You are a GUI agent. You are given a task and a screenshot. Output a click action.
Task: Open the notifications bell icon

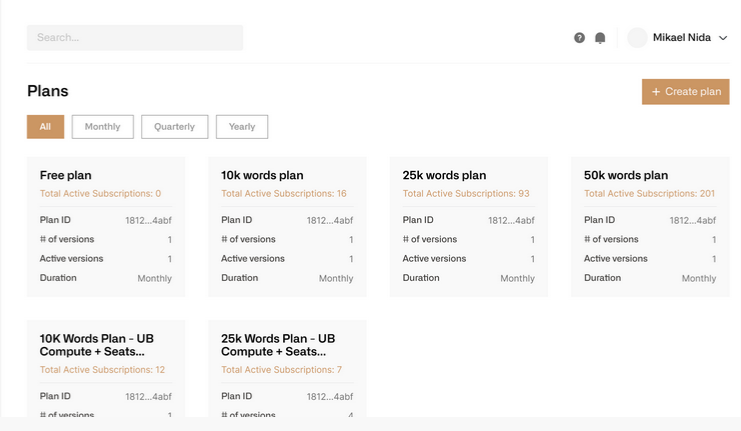click(x=600, y=38)
